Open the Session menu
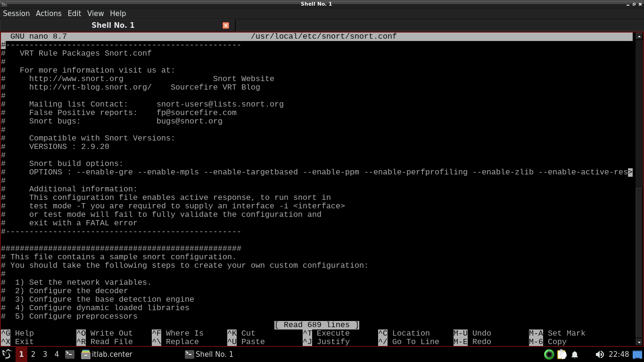The width and height of the screenshot is (644, 362). (17, 13)
